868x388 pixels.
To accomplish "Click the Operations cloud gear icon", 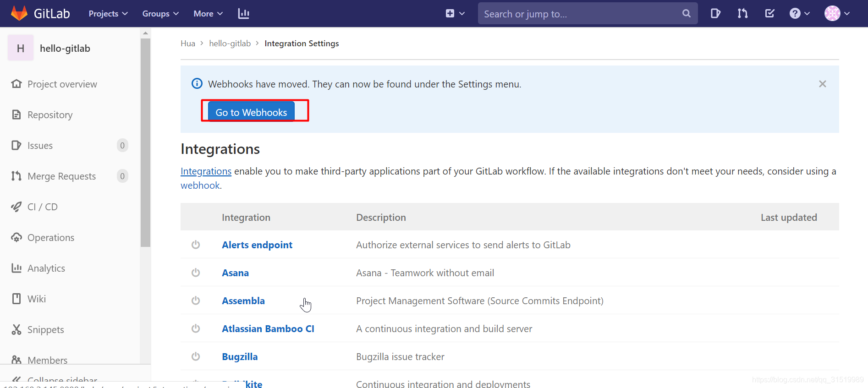I will pos(16,237).
